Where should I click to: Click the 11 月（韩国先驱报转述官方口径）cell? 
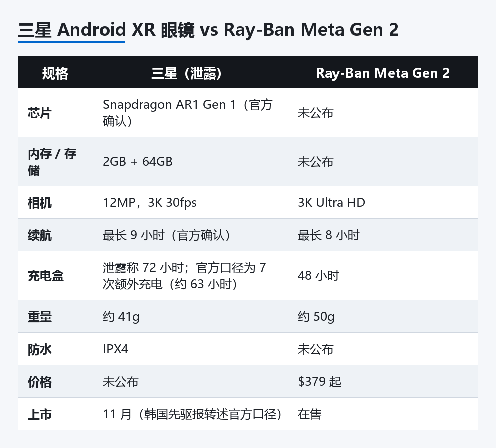coord(190,414)
